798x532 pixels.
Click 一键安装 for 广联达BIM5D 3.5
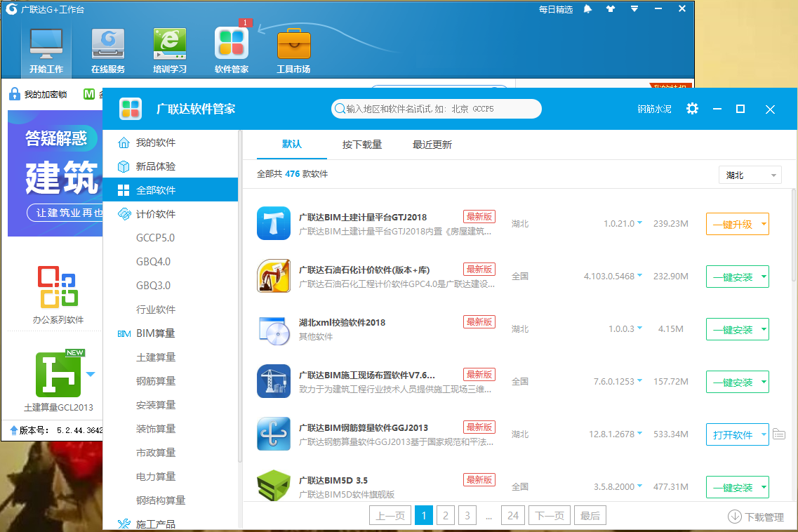pos(732,487)
